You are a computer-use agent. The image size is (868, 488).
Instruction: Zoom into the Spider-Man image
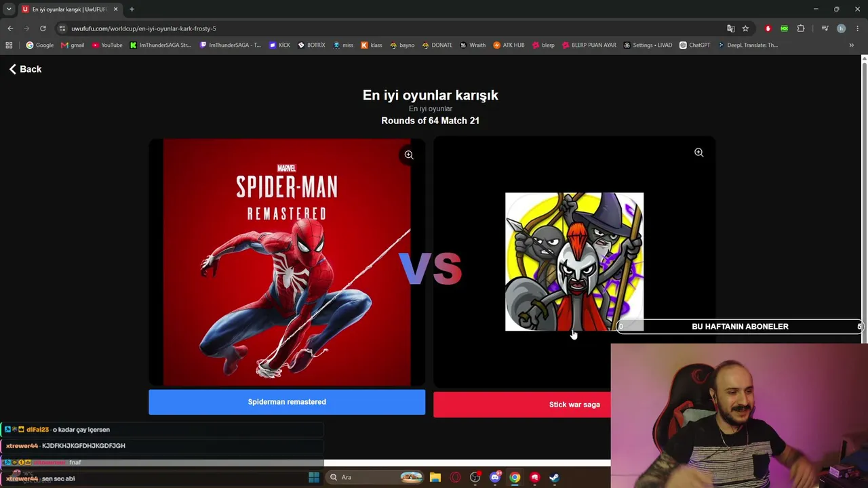pyautogui.click(x=409, y=155)
